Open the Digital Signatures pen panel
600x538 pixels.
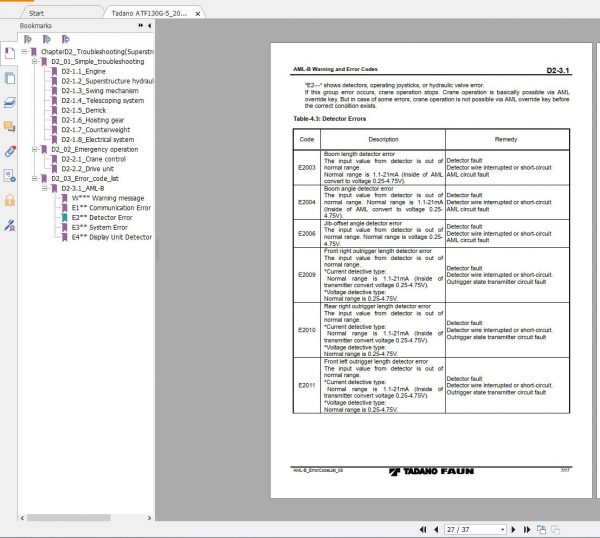coord(9,224)
